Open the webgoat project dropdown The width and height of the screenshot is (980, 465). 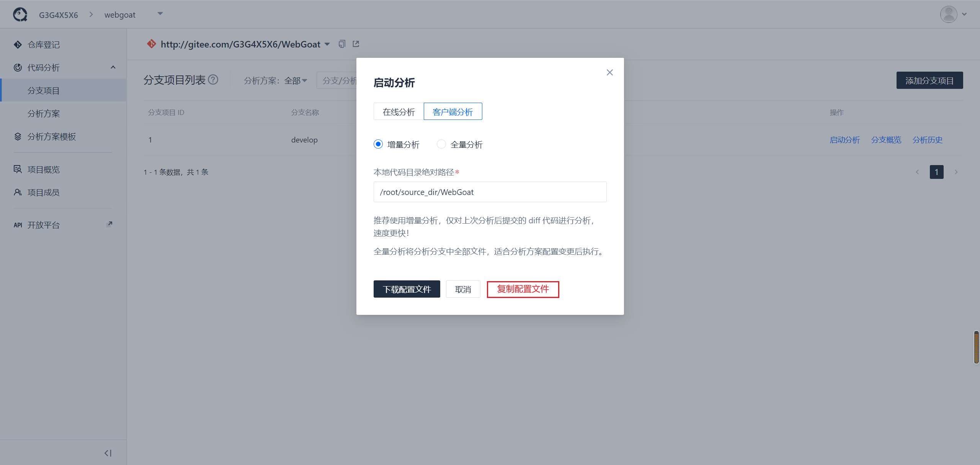[x=160, y=14]
